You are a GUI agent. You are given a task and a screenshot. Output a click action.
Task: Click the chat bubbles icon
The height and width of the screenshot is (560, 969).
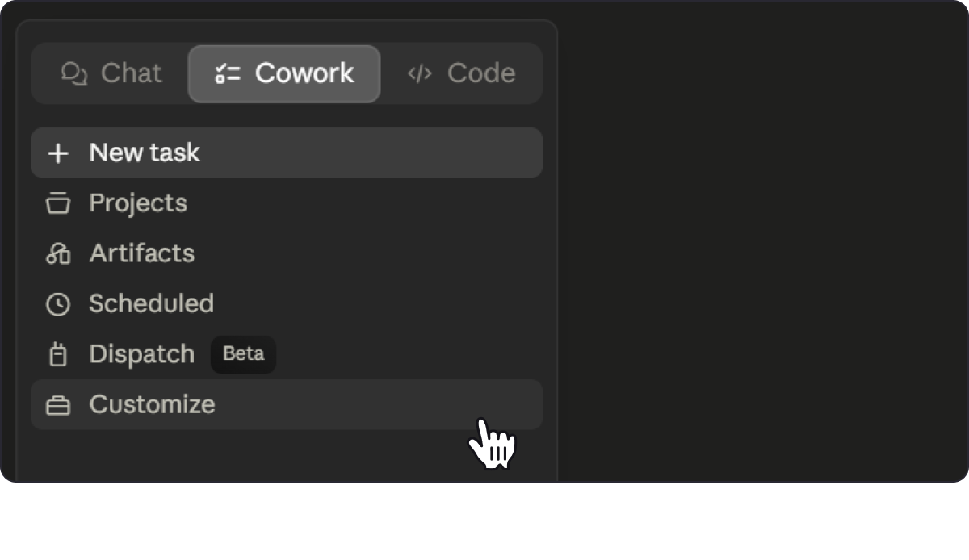pyautogui.click(x=74, y=73)
